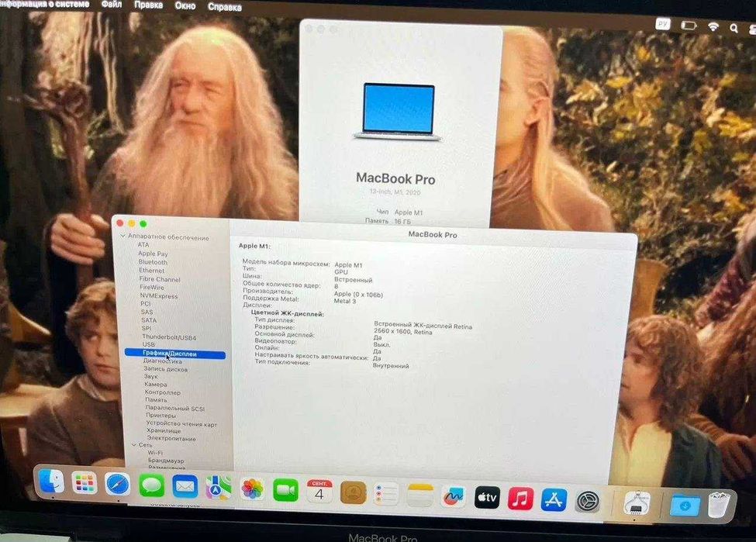
Task: Open Launchpad from the Dock
Action: [85, 483]
